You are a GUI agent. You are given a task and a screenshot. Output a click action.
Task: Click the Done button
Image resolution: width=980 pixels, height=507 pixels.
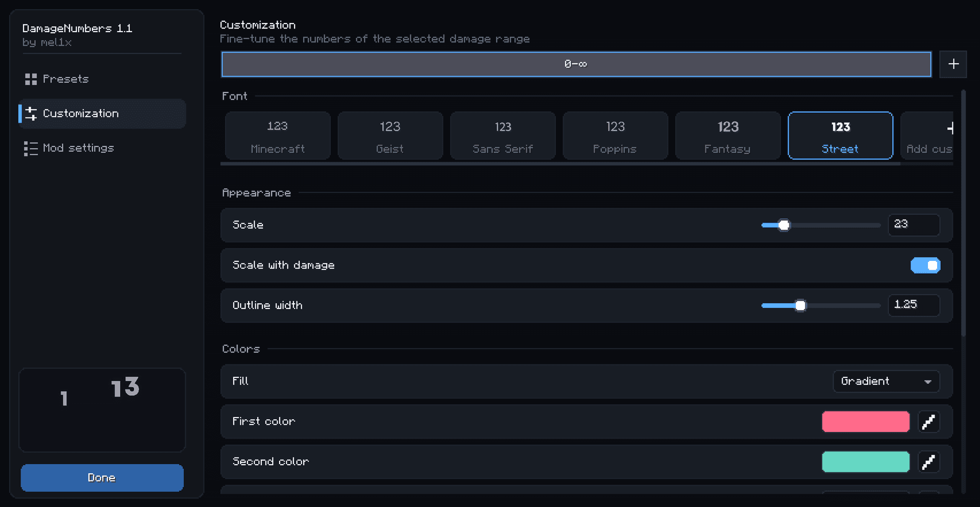click(102, 478)
